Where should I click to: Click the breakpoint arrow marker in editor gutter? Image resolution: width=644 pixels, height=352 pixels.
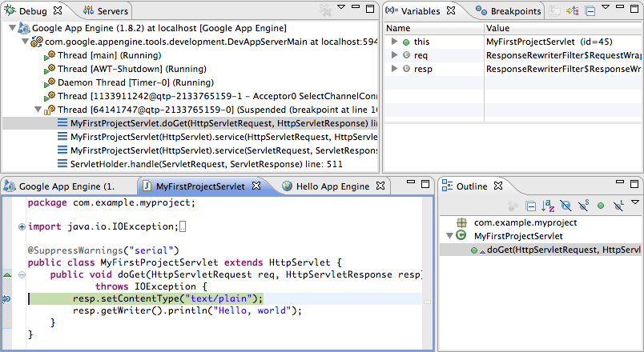pyautogui.click(x=6, y=298)
